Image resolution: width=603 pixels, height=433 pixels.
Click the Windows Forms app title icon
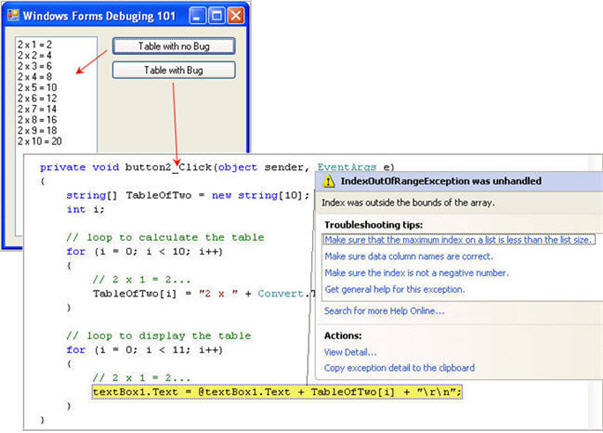pos(13,15)
